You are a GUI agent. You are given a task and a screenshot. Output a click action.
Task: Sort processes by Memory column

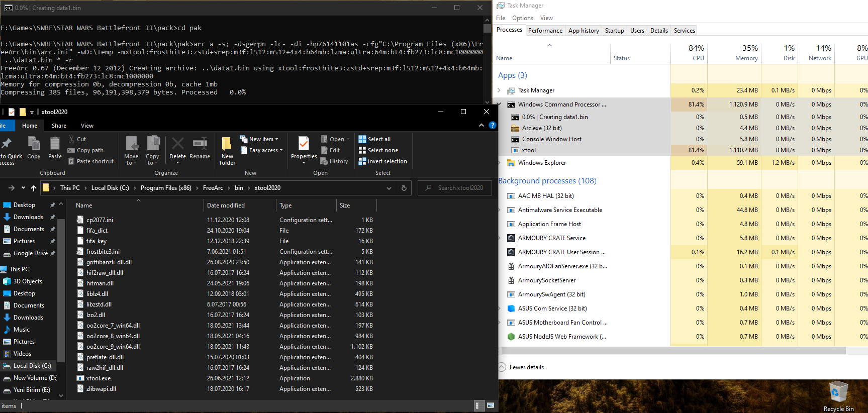[734, 53]
